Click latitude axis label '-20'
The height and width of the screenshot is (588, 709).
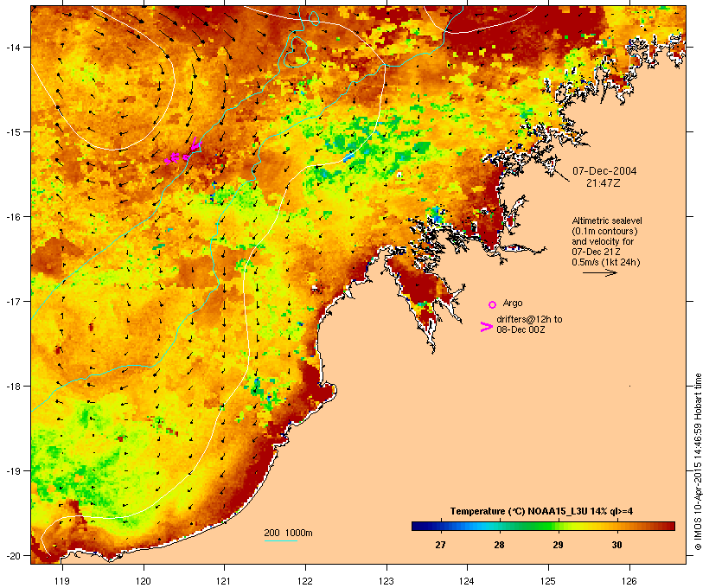[x=12, y=555]
